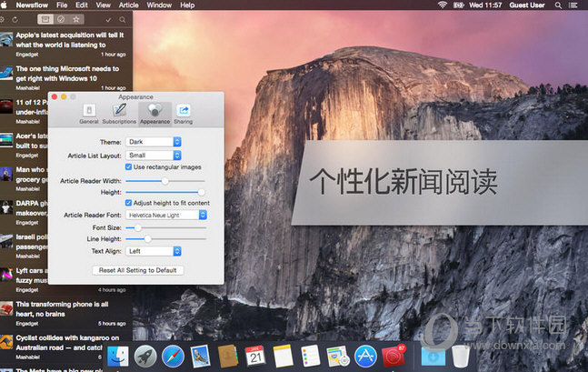Toggle Use rectangular images checkbox
Viewport: 588px width, 372px height.
129,166
